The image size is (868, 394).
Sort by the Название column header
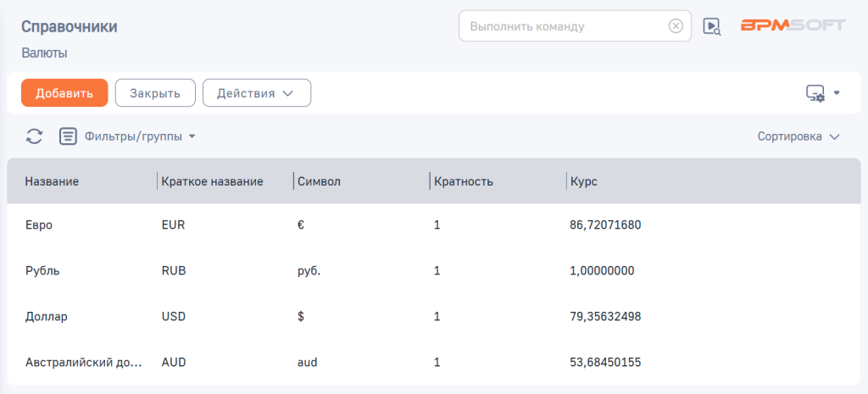[x=52, y=181]
